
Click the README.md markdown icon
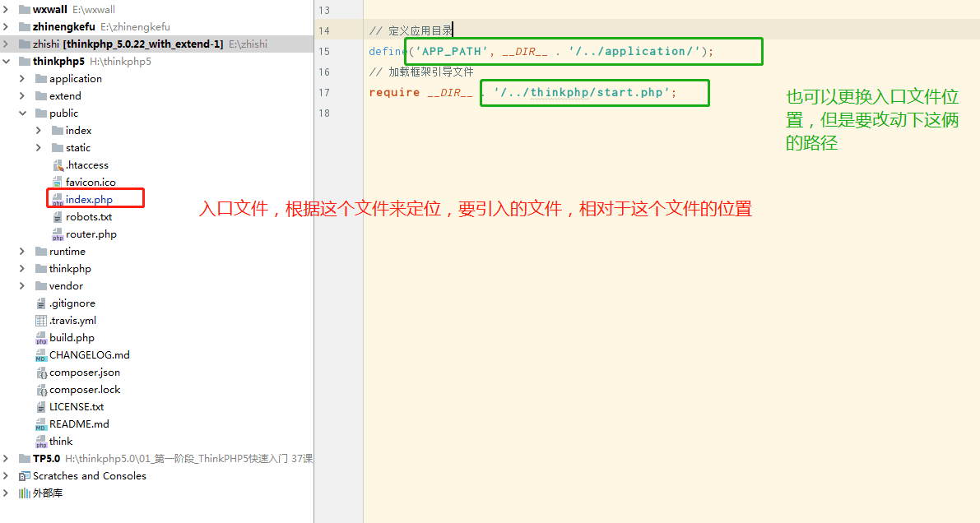(x=41, y=424)
